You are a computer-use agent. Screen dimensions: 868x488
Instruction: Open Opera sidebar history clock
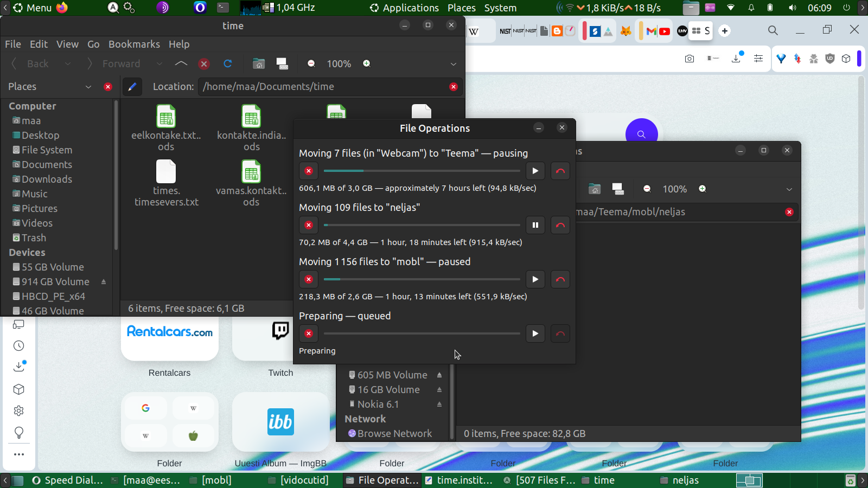[x=19, y=346]
